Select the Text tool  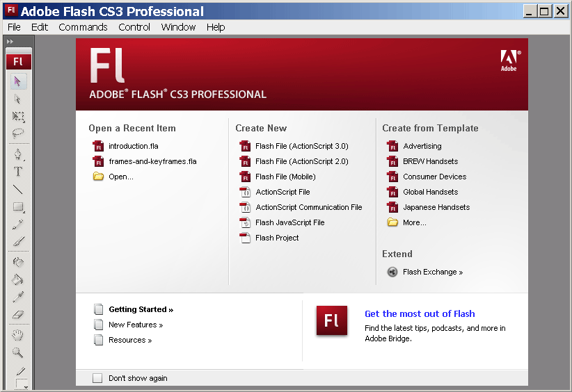18,171
